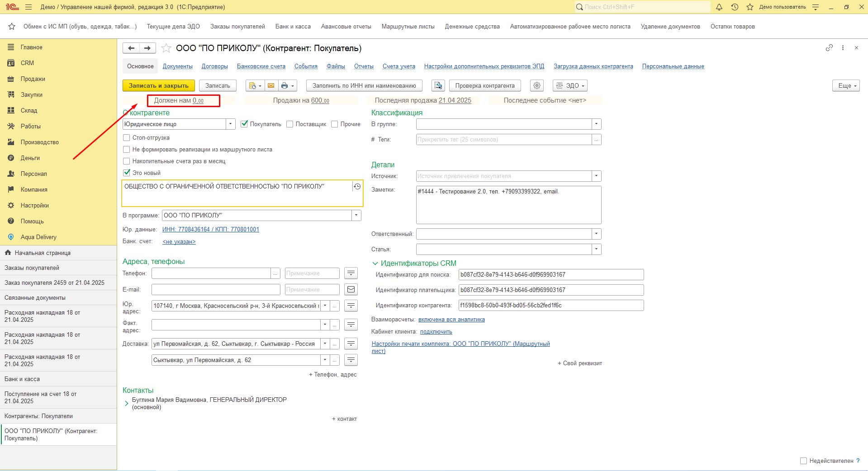Image resolution: width=868 pixels, height=471 pixels.
Task: Click the Записать button
Action: [x=218, y=85]
